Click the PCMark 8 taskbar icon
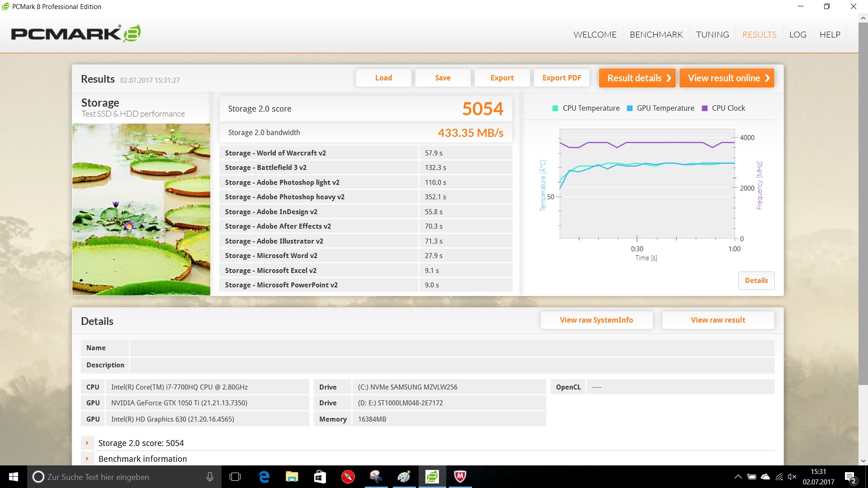 (x=432, y=477)
